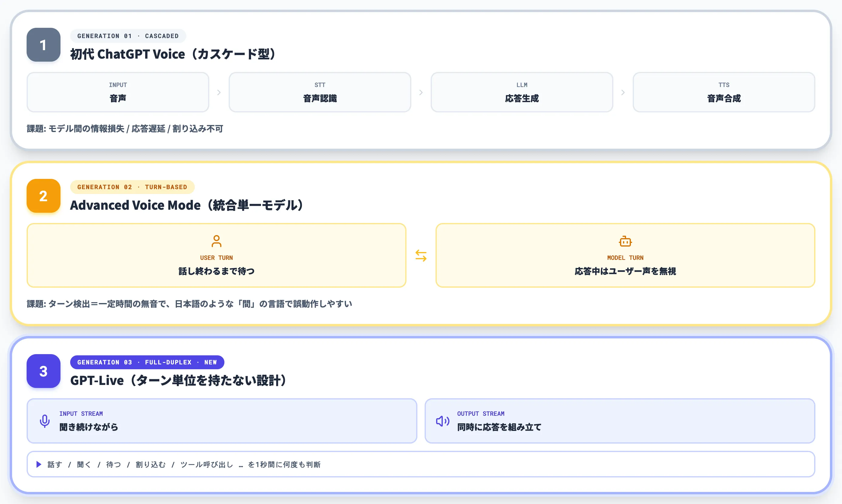This screenshot has height=504, width=842.
Task: Select the GENERATION 02 · TURN-BASED tag
Action: point(132,187)
